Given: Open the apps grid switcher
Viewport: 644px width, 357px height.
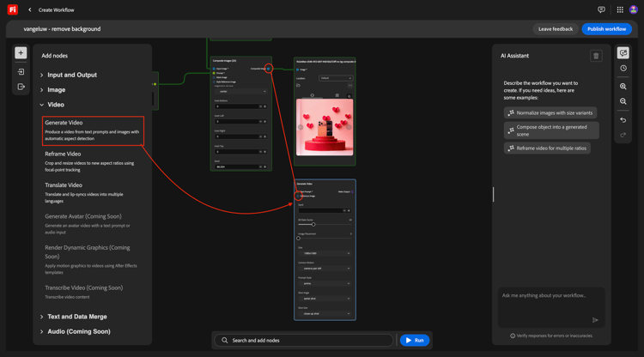Looking at the screenshot, I should coord(620,9).
